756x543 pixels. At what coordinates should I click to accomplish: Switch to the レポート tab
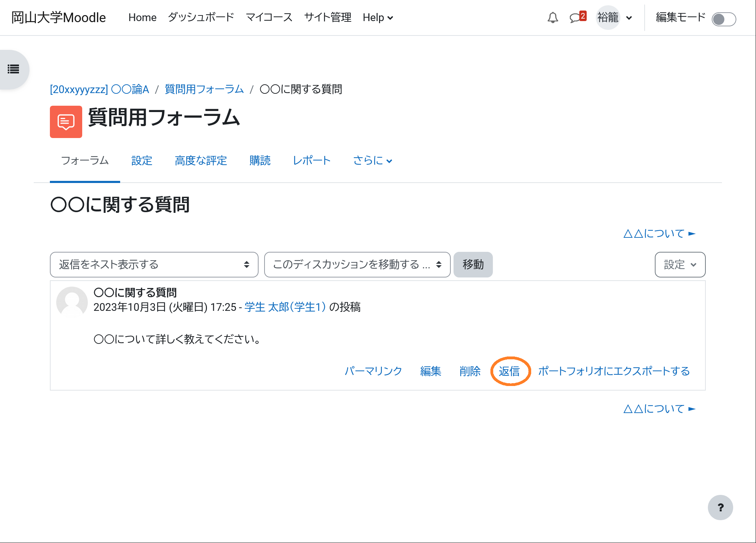[x=312, y=161]
